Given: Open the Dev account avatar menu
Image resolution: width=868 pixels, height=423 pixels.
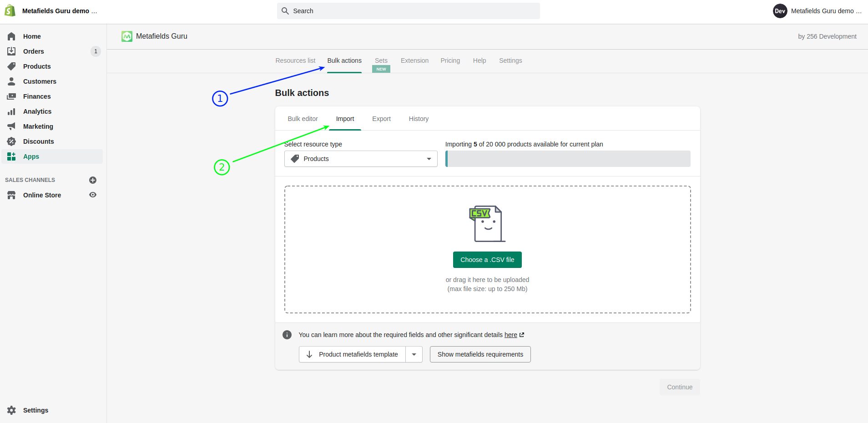Looking at the screenshot, I should click(780, 10).
